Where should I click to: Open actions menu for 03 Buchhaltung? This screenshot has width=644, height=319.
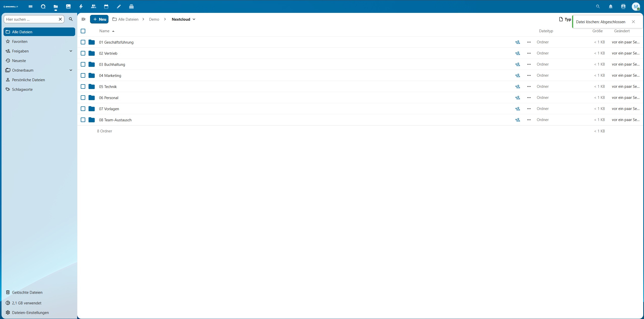coord(529,64)
